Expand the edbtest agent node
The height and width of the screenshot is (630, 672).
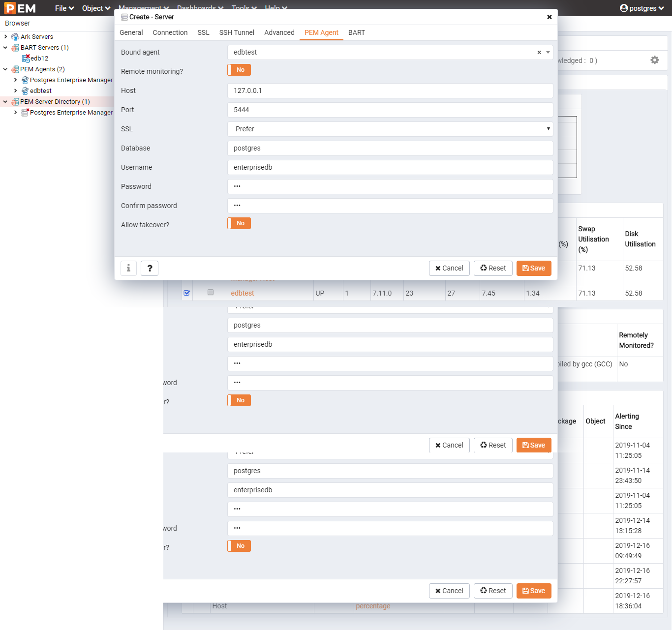[x=15, y=91]
